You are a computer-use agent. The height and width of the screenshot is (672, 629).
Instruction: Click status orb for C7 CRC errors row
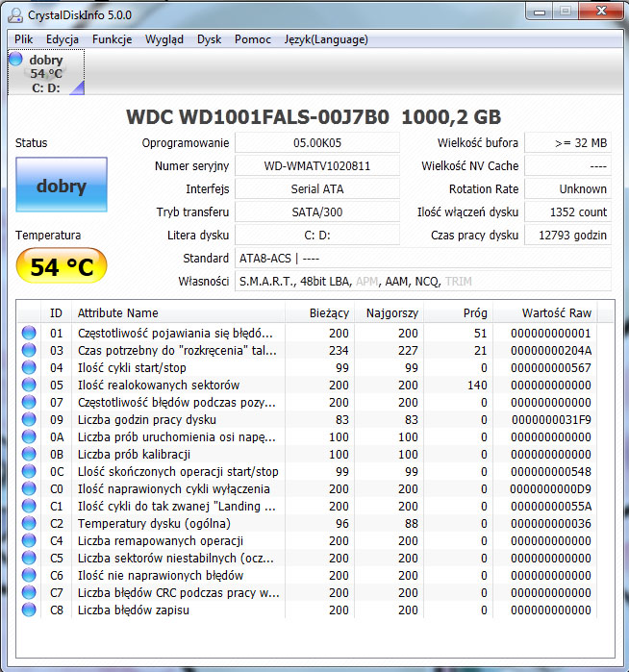[29, 593]
